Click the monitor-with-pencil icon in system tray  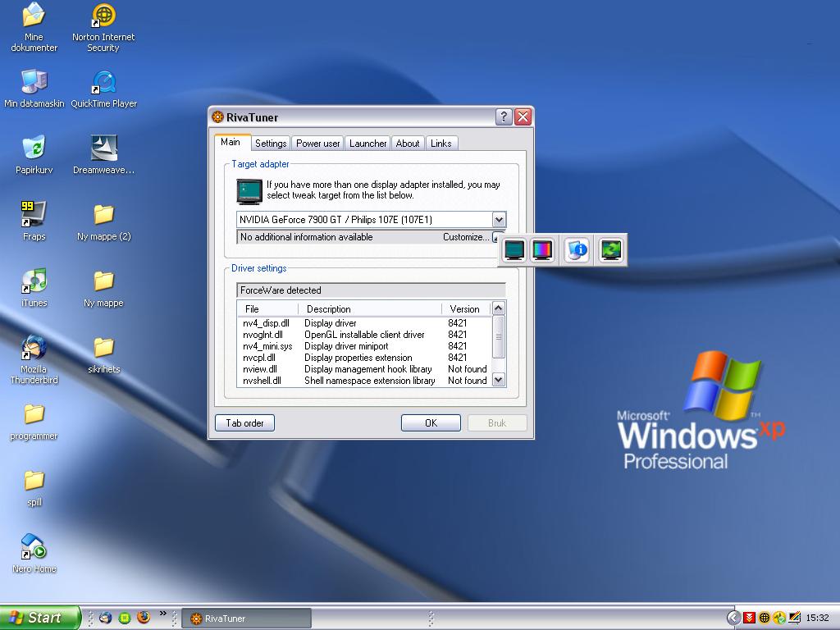click(794, 618)
